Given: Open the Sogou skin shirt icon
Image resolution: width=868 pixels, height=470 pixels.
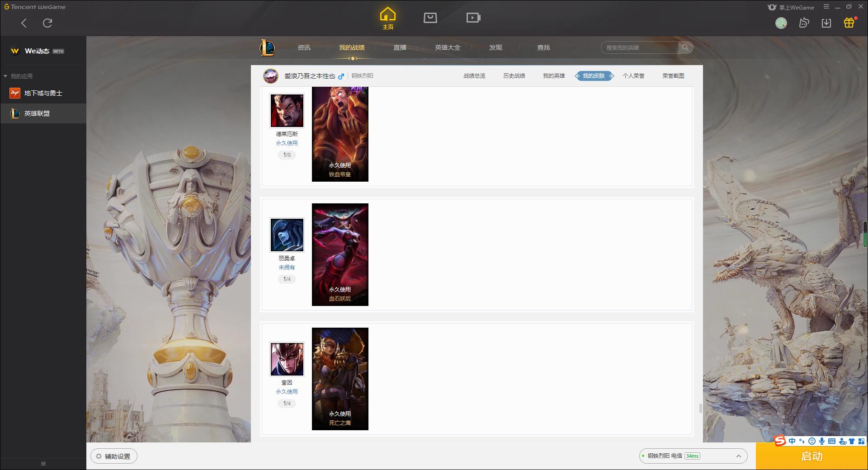Looking at the screenshot, I should pyautogui.click(x=852, y=442).
